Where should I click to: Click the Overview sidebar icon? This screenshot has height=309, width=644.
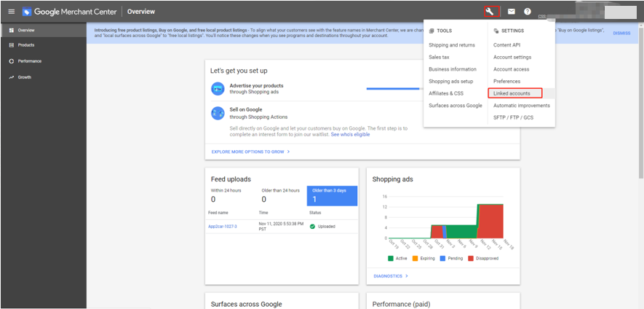[x=12, y=30]
